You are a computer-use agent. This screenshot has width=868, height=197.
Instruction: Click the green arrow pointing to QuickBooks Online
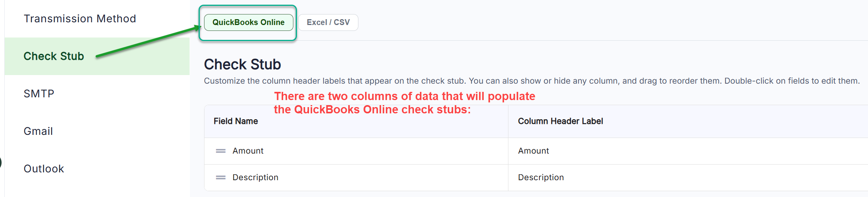(x=149, y=41)
